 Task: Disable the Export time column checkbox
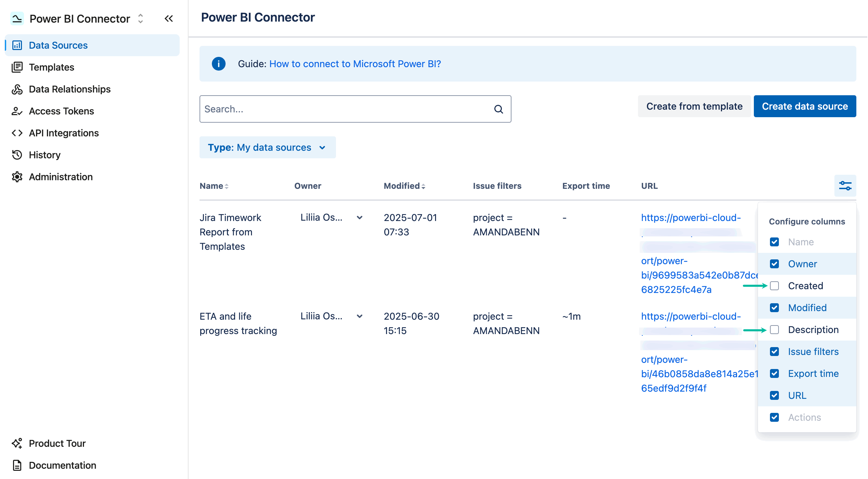click(774, 373)
